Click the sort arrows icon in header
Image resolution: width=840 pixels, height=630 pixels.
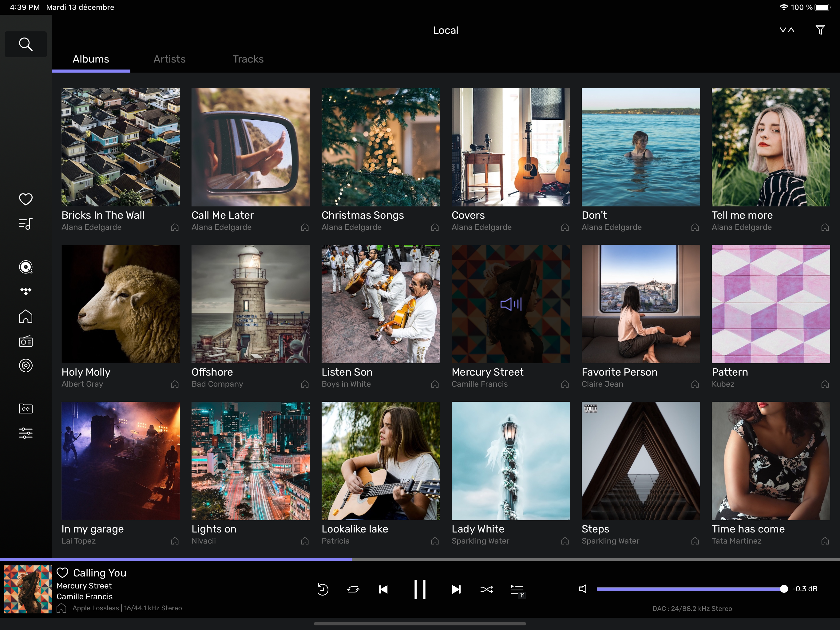point(787,30)
